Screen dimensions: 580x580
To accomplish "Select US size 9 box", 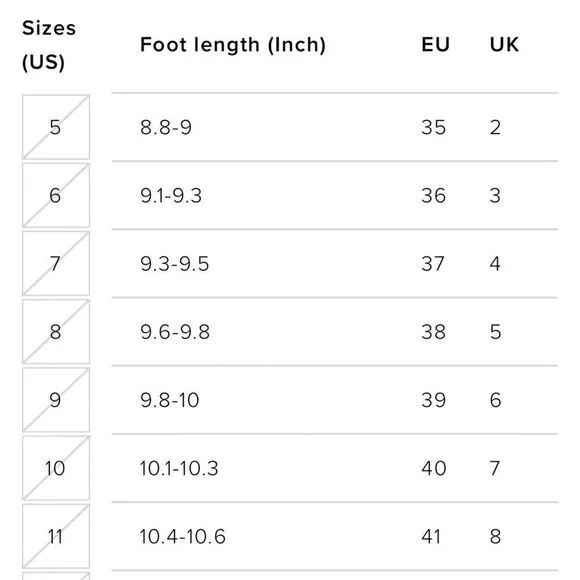I will pos(56,400).
